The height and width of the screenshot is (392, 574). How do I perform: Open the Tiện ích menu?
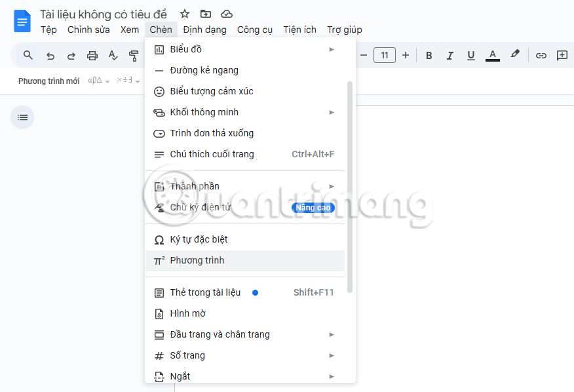point(300,29)
